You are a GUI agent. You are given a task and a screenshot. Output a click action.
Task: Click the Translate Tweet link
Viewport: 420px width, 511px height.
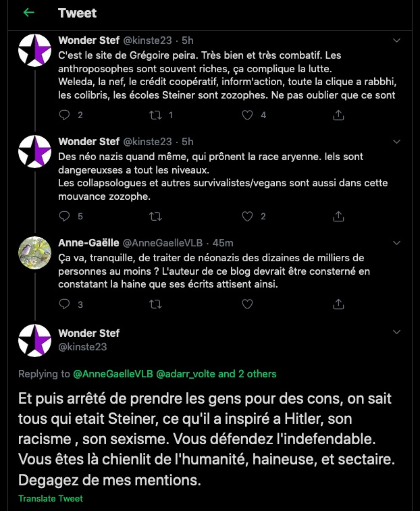(x=51, y=498)
